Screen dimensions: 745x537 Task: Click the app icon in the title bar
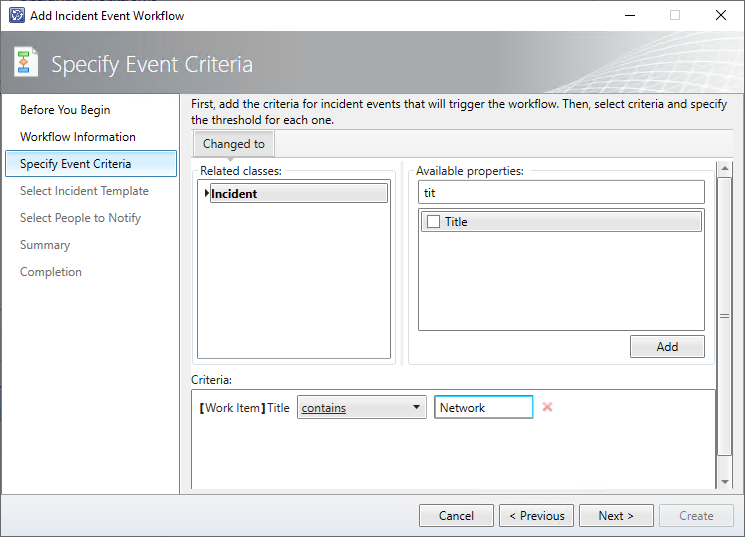[16, 15]
